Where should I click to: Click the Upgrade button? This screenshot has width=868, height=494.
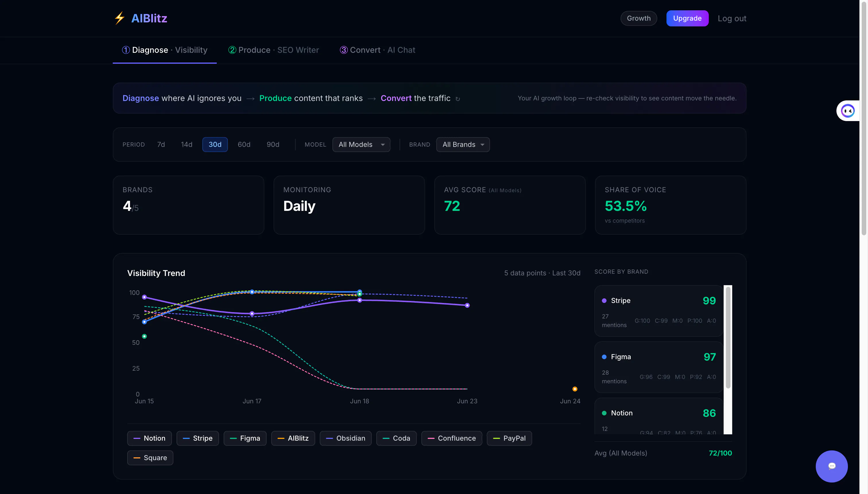pyautogui.click(x=687, y=18)
